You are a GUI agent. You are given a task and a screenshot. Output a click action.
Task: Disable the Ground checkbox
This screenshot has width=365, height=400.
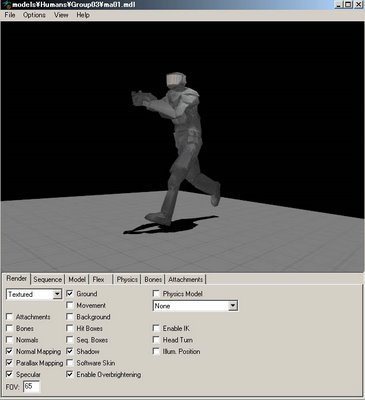[70, 294]
